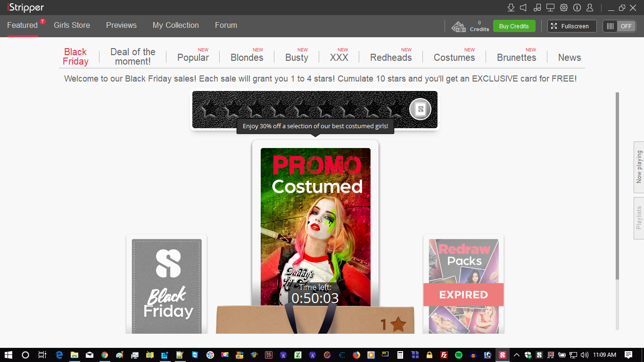Click the system tray volume icon

tap(585, 355)
